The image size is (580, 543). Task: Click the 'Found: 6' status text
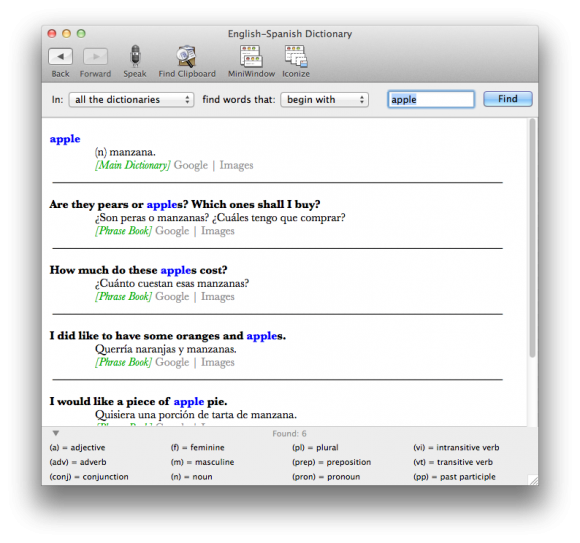coord(289,434)
